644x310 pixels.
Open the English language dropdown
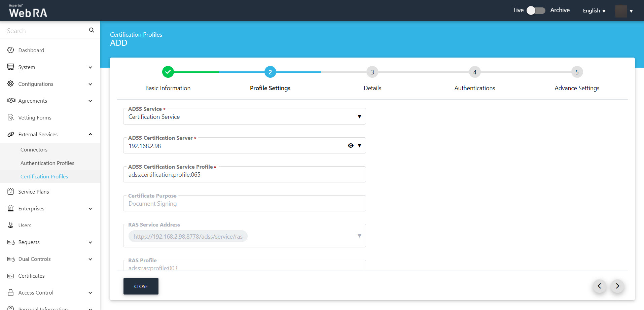coord(594,11)
